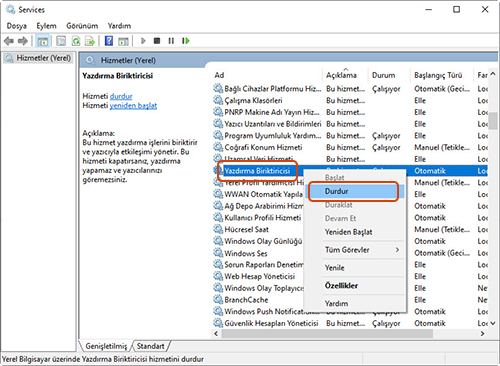Click gear icon of Windows Ses service
The image size is (500, 366).
point(218,253)
